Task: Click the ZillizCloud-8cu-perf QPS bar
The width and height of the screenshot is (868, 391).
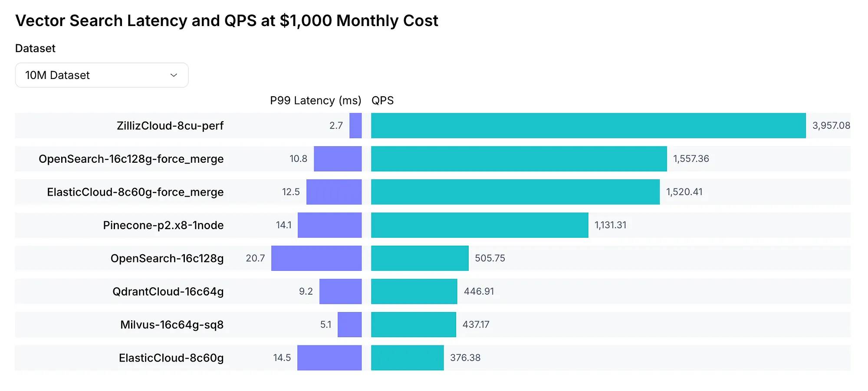Action: click(x=588, y=126)
